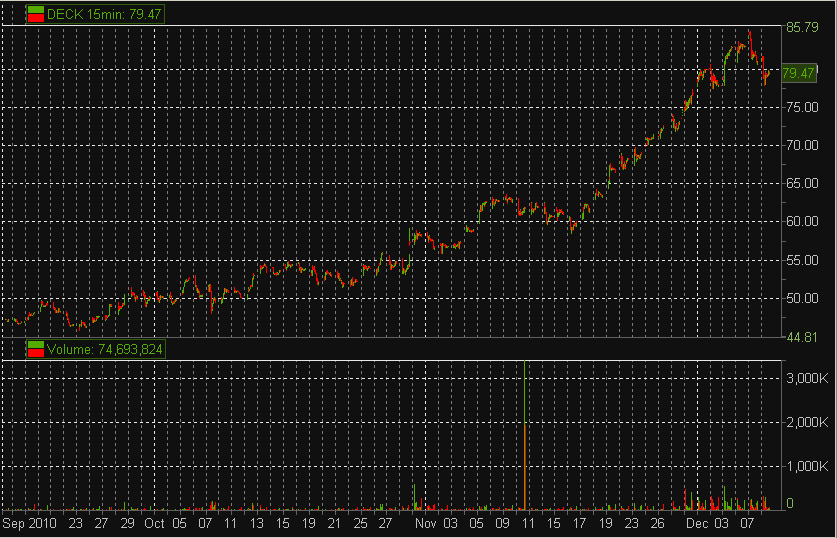Screen dimensions: 837x538
Task: Click the highlighted 79.47 current price tag
Action: [x=799, y=73]
